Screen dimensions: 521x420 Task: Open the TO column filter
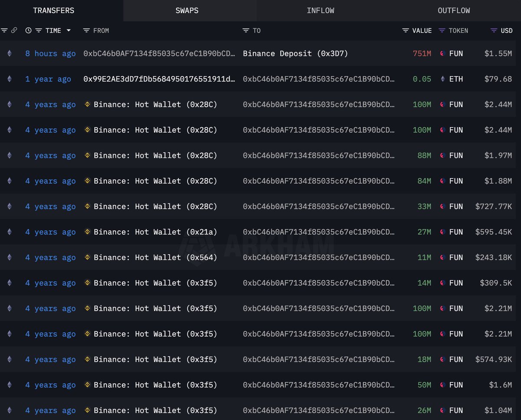pos(246,30)
